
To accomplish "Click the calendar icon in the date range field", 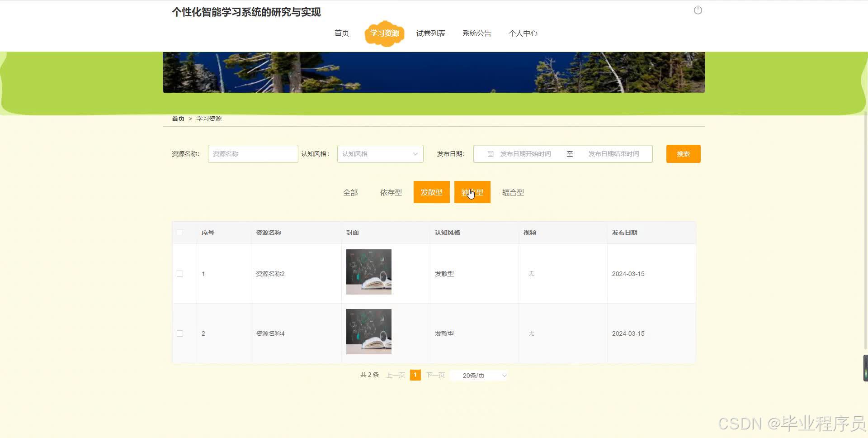I will (490, 154).
